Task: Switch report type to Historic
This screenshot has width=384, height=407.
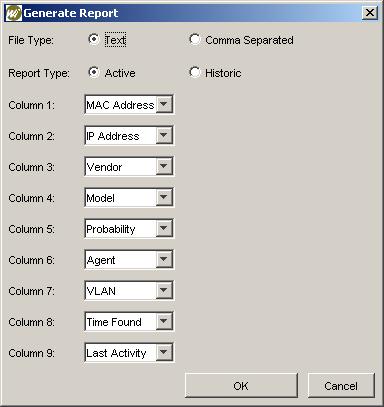Action: (x=195, y=72)
